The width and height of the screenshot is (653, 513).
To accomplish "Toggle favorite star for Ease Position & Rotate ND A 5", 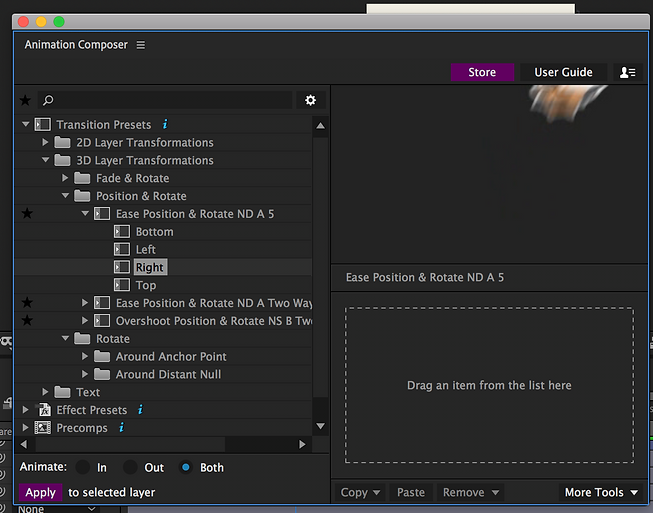I will (x=27, y=214).
